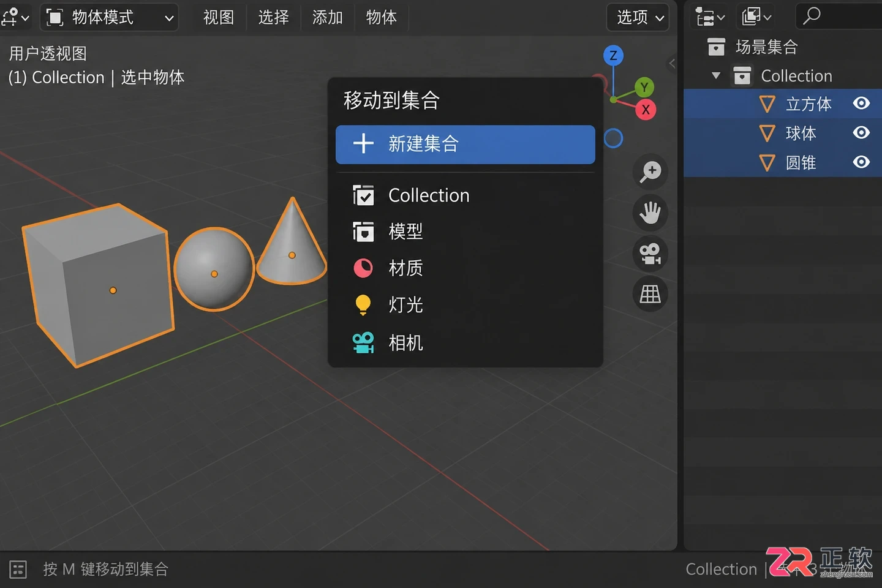Click the pink material sphere icon
Screen dimensions: 882x588
363,268
